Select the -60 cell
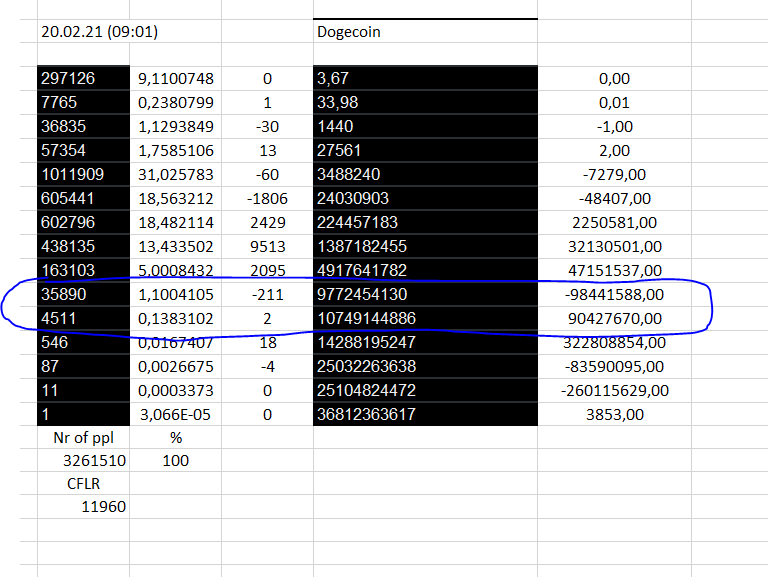The image size is (768, 577). (267, 174)
